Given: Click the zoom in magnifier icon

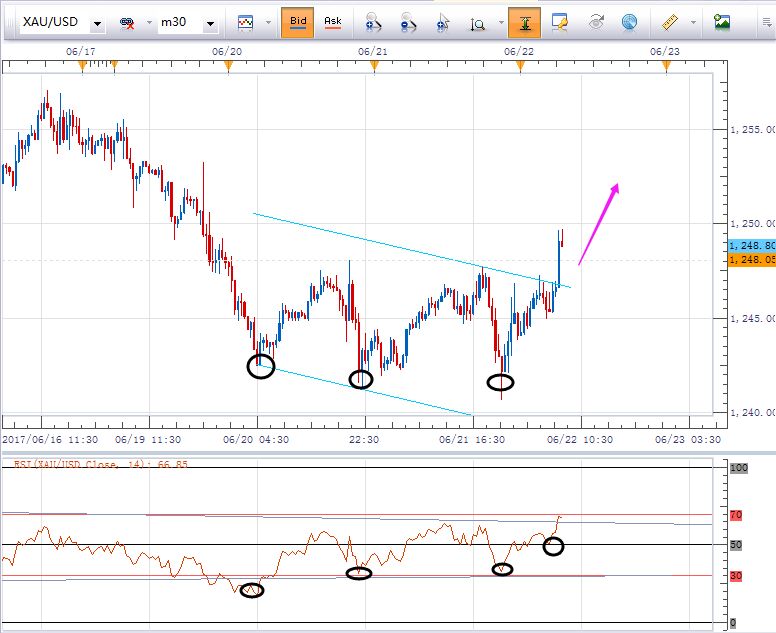Looking at the screenshot, I should point(373,21).
